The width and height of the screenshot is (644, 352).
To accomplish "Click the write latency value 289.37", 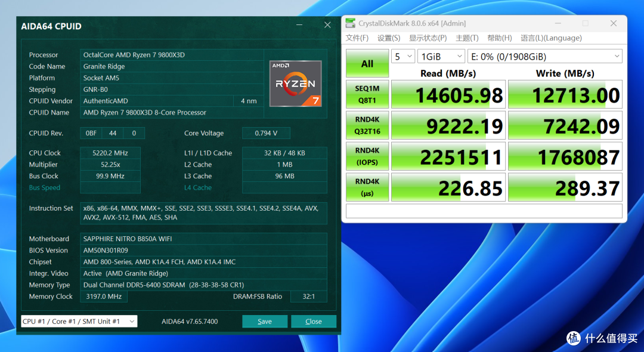I will [x=565, y=187].
